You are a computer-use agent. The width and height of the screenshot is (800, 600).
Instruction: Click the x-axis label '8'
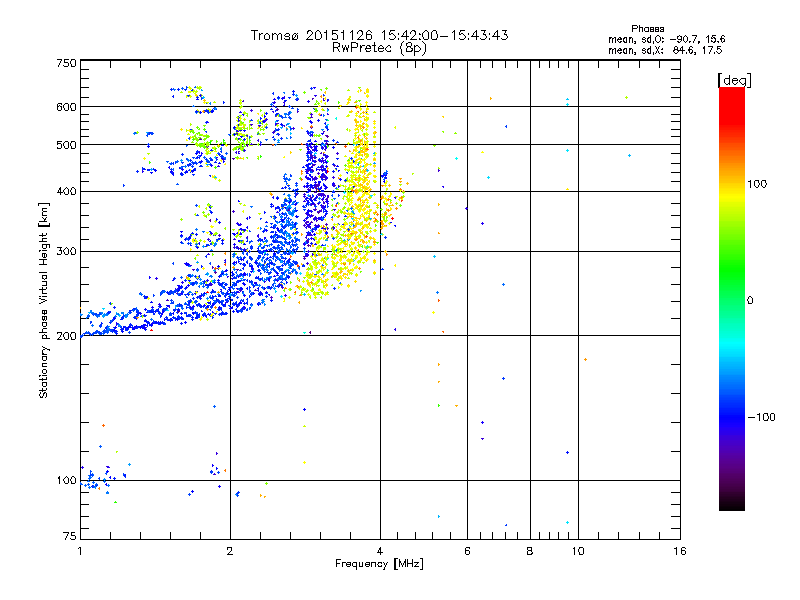(530, 551)
